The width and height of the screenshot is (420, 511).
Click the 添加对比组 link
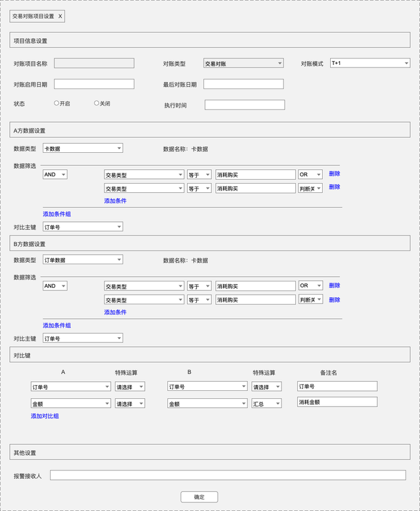pos(45,416)
